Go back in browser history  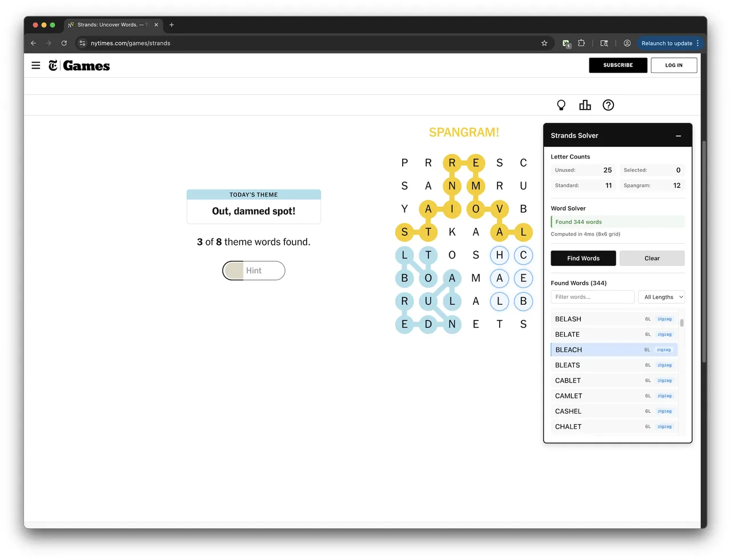[33, 43]
